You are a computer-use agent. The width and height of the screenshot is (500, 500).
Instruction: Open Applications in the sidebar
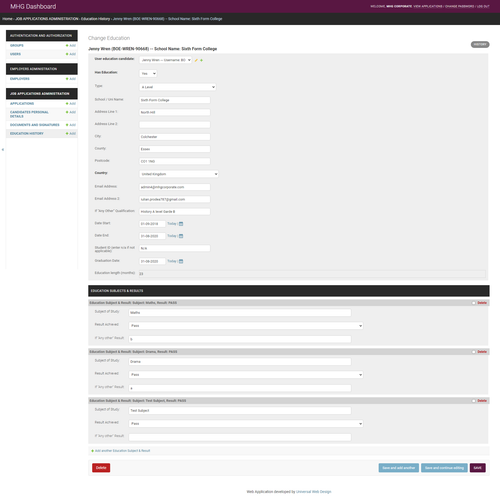click(22, 104)
